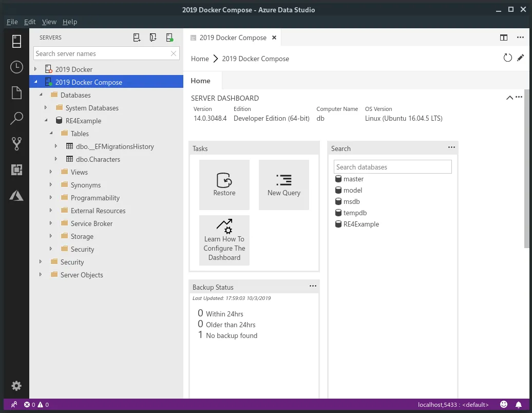
Task: Click the New Server Group icon
Action: click(x=153, y=37)
